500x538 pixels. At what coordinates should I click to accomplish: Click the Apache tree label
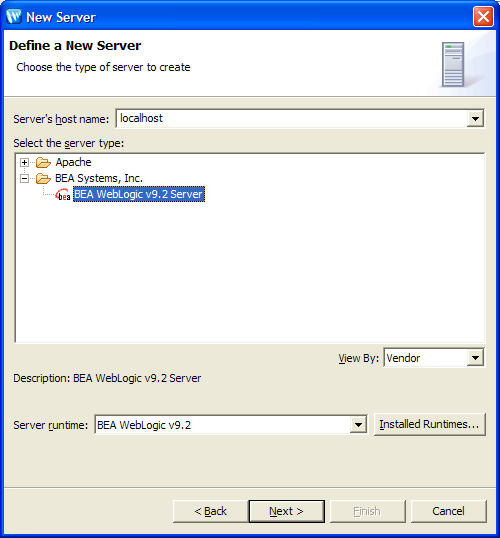click(x=73, y=162)
